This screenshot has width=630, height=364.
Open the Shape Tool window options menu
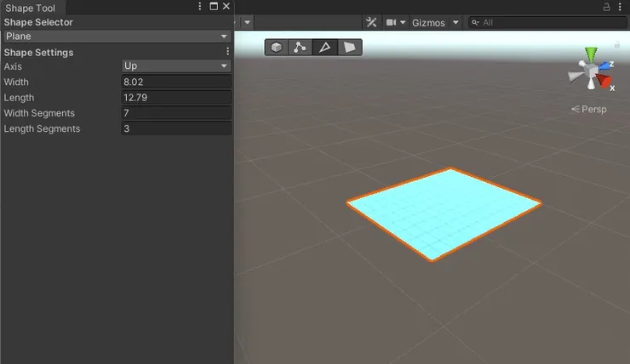[200, 6]
